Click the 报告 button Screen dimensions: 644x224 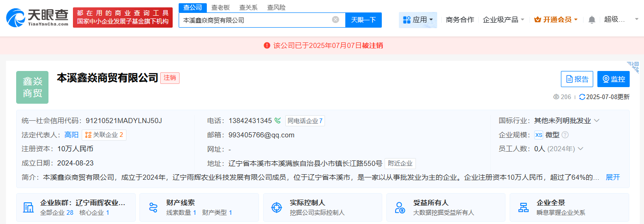[577, 79]
